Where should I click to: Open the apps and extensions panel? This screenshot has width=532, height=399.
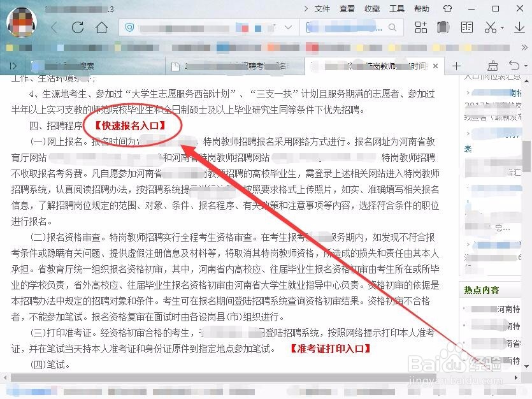point(421,27)
